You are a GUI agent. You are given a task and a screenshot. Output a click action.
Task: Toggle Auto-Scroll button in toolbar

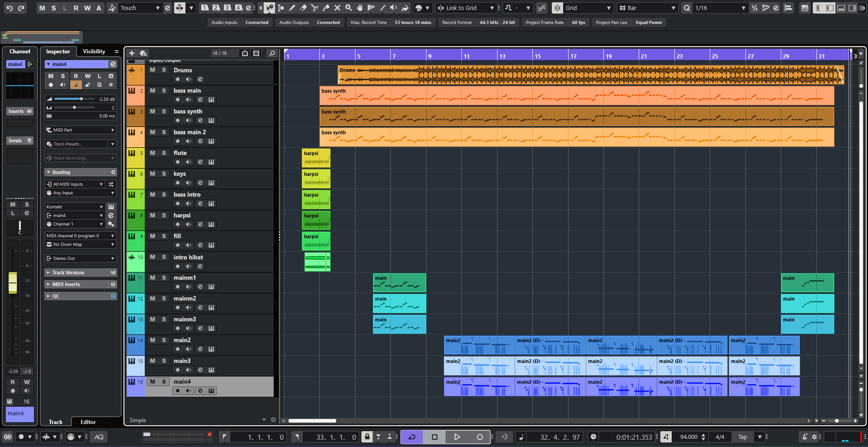tap(180, 8)
